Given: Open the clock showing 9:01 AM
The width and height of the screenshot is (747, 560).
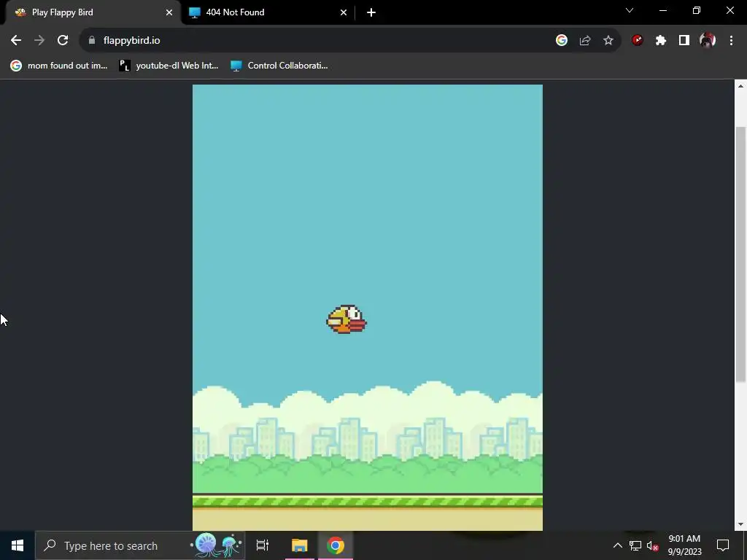Looking at the screenshot, I should (x=684, y=545).
